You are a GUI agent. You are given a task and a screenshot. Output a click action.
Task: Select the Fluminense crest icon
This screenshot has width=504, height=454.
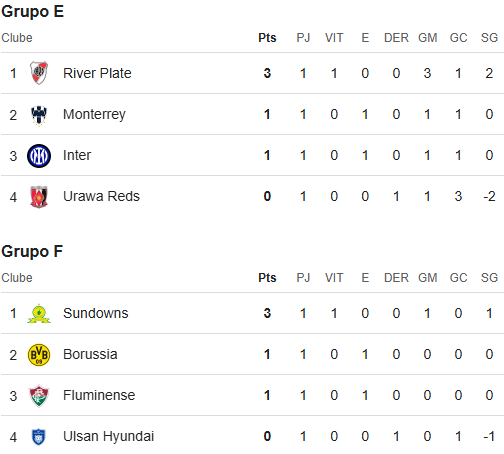(39, 396)
